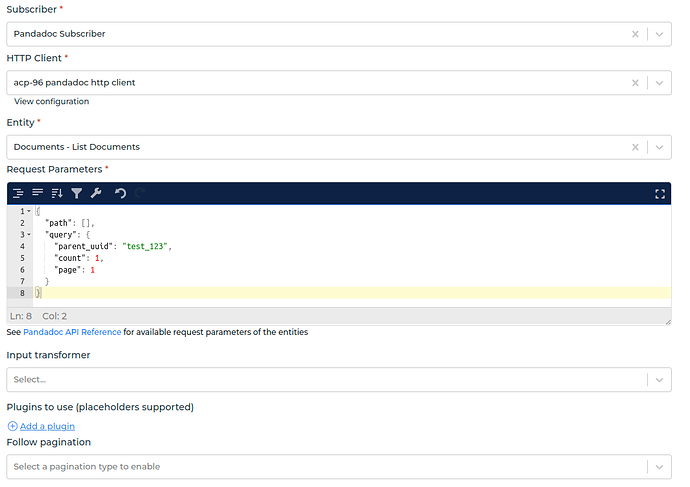Open the HTTP Client dropdown arrow
This screenshot has height=487, width=690.
tap(659, 83)
